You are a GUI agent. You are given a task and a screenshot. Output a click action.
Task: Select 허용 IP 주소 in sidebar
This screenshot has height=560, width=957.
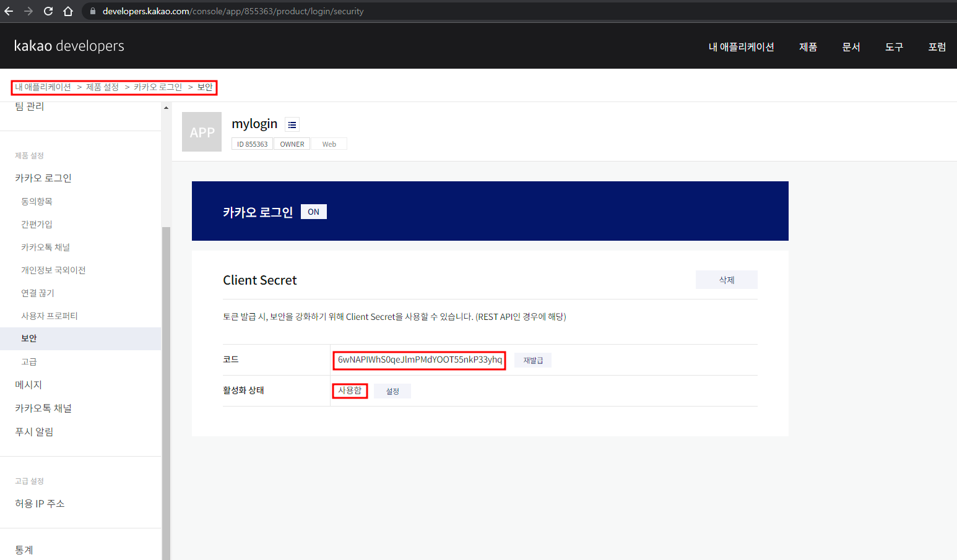pos(40,504)
